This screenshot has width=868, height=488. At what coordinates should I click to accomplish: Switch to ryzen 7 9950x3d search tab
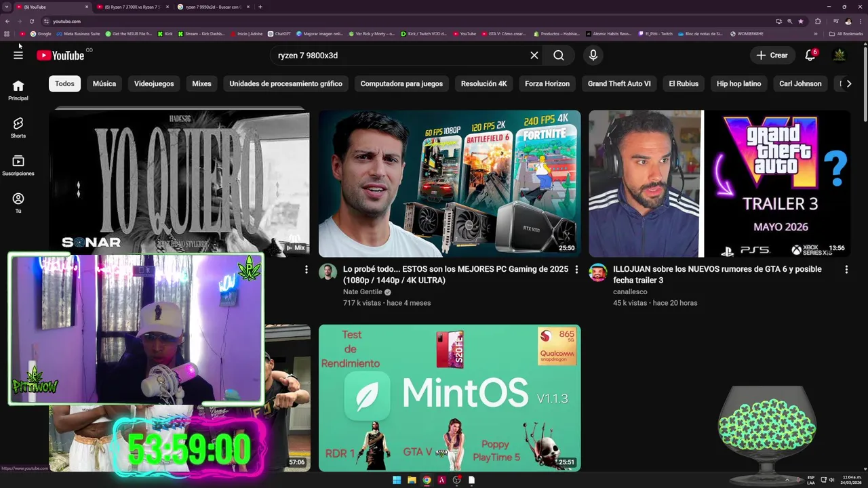tap(213, 7)
